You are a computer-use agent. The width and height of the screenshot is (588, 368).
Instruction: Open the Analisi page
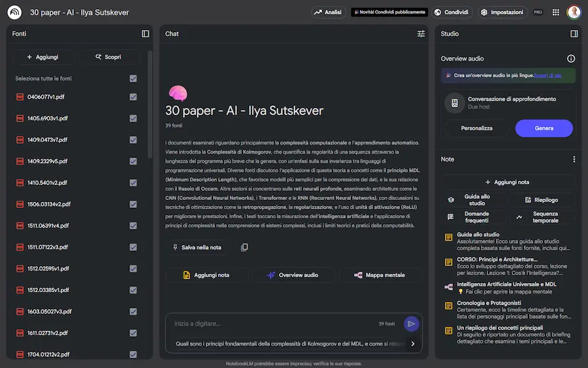tap(328, 12)
